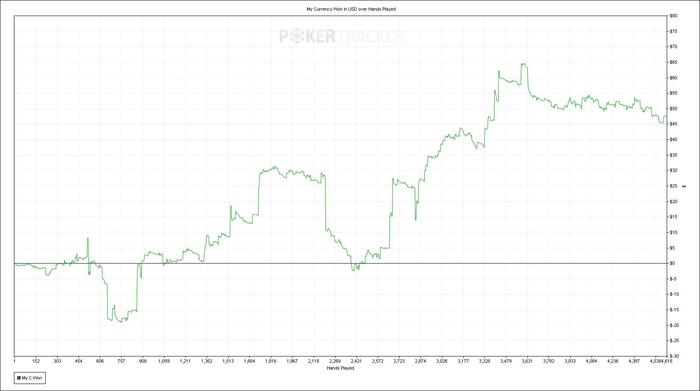The height and width of the screenshot is (391, 700).
Task: Click the x-axis tick label 3,177
Action: [x=463, y=361]
